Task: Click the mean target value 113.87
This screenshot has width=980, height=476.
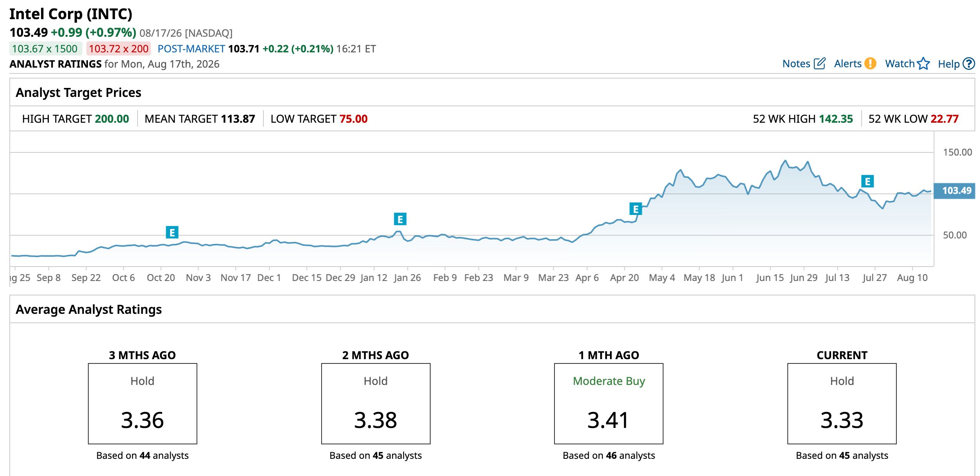Action: (238, 119)
